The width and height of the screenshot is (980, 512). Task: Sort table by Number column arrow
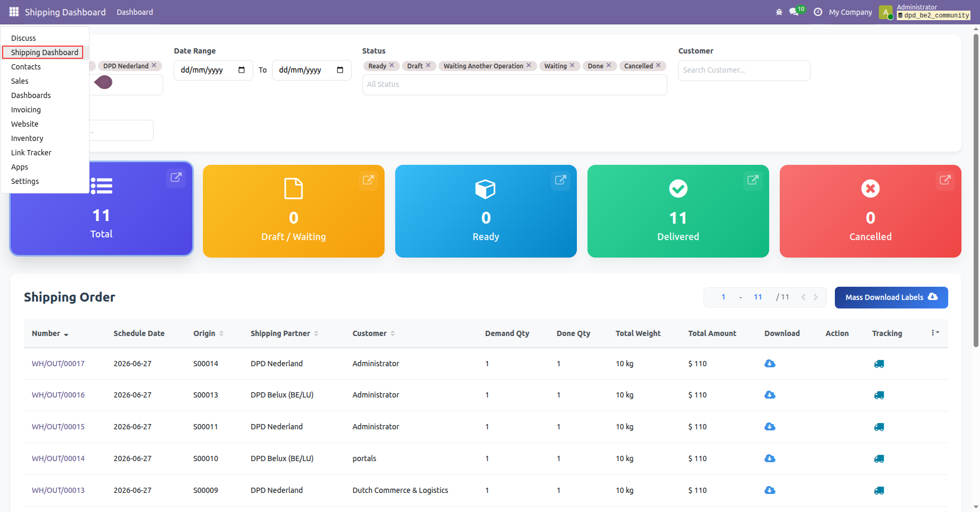coord(66,334)
